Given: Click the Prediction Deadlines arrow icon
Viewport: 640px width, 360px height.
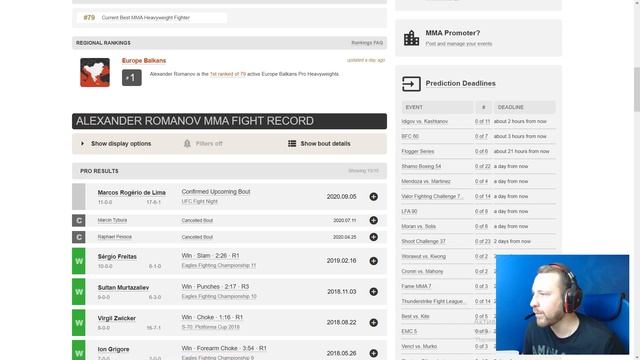Looking at the screenshot, I should 411,84.
